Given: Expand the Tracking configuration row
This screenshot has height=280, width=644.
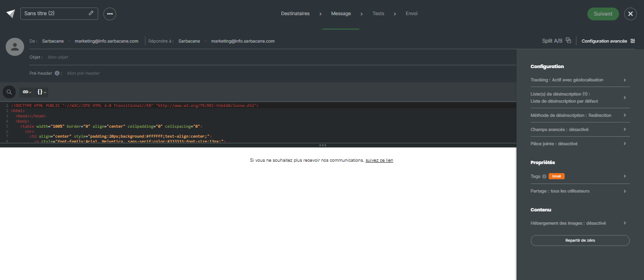Looking at the screenshot, I should pyautogui.click(x=580, y=79).
